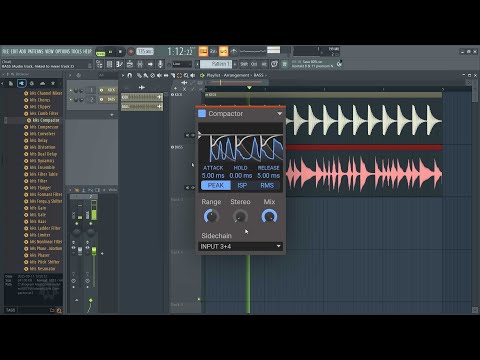This screenshot has width=480, height=360.
Task: Select PEAK detection mode in Compactor
Action: click(216, 185)
